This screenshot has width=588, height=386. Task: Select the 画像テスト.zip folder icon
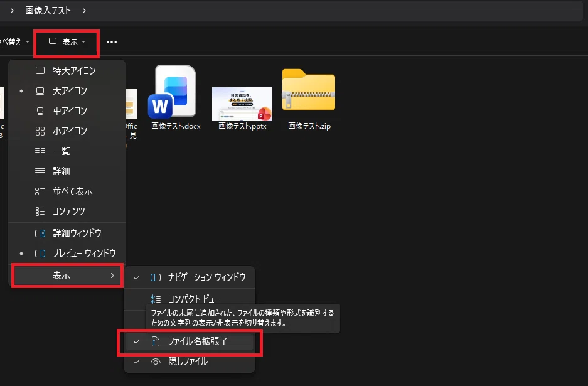click(309, 90)
